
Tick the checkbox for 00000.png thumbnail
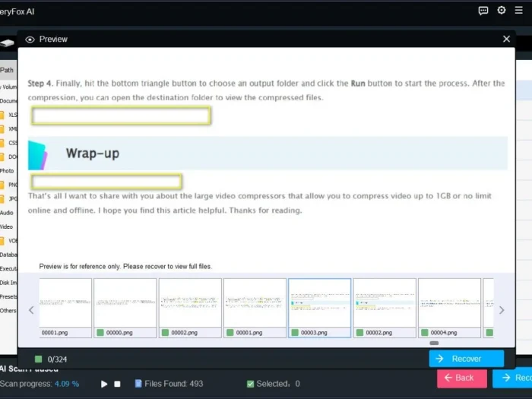pos(100,332)
